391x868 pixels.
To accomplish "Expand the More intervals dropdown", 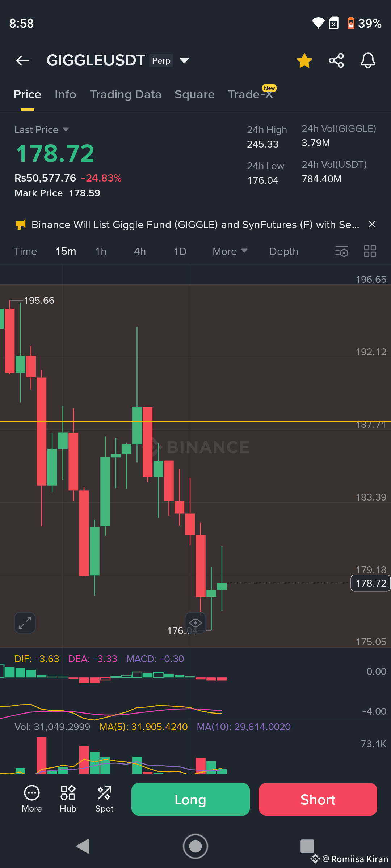I will tap(230, 251).
